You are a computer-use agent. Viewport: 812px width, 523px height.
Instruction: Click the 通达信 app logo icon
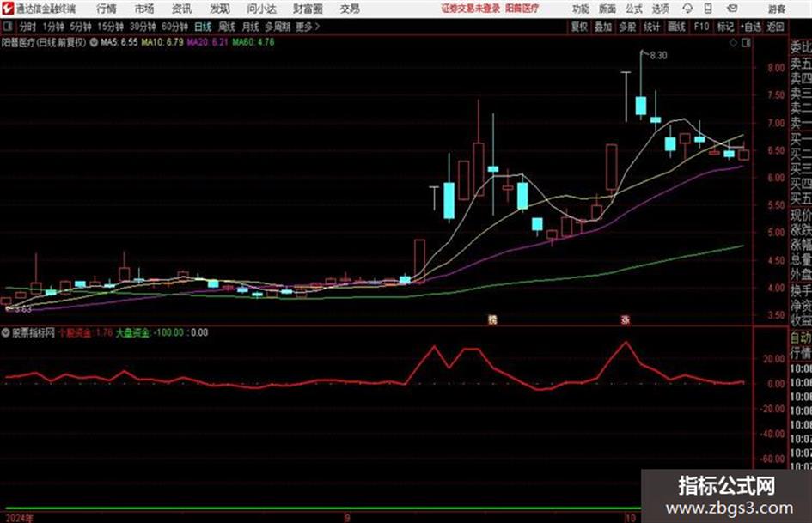pyautogui.click(x=7, y=9)
